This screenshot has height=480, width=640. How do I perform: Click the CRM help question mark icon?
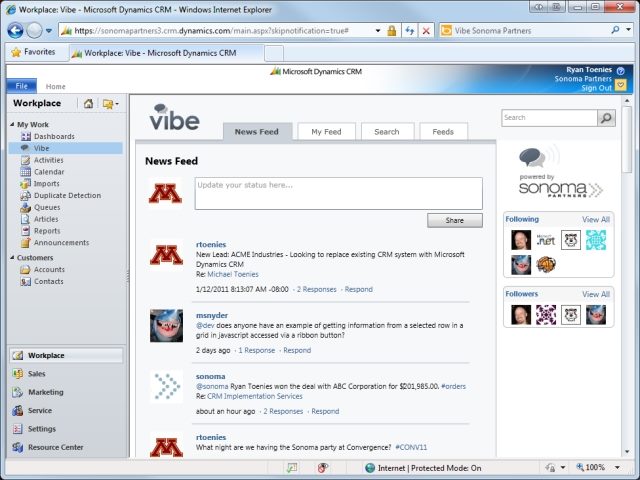point(620,71)
